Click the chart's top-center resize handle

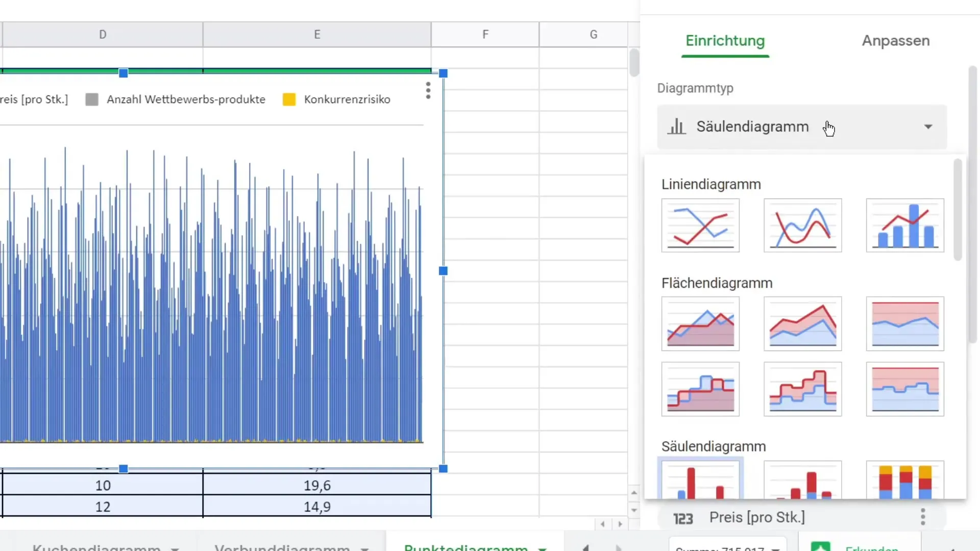point(123,73)
